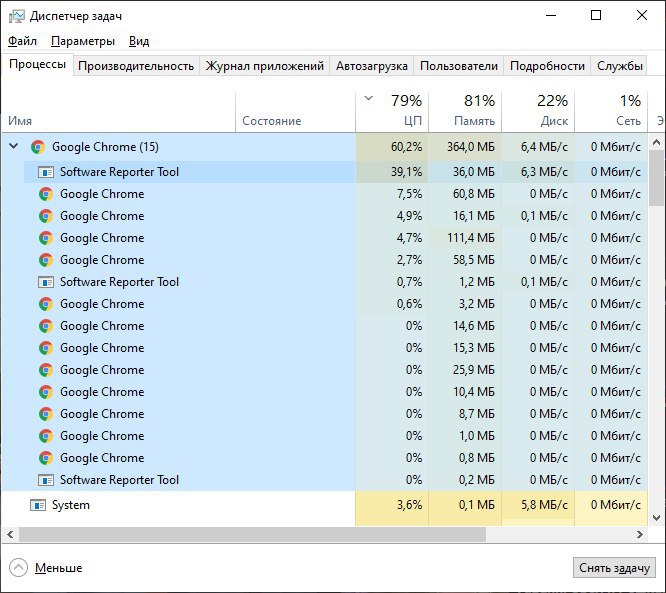Screen dimensions: 666x593
Task: Click icon of Software Reporter Tool using 0,7%
Action: click(46, 282)
